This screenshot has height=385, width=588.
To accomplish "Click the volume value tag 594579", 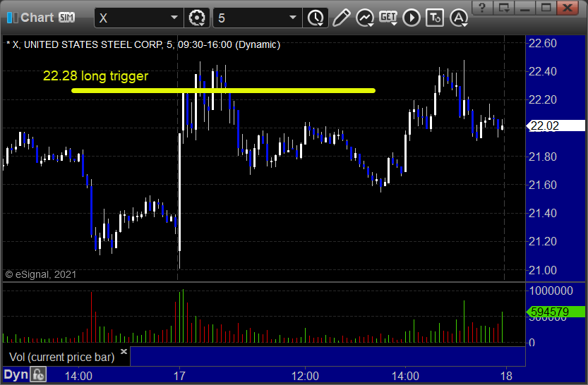I will [x=556, y=312].
